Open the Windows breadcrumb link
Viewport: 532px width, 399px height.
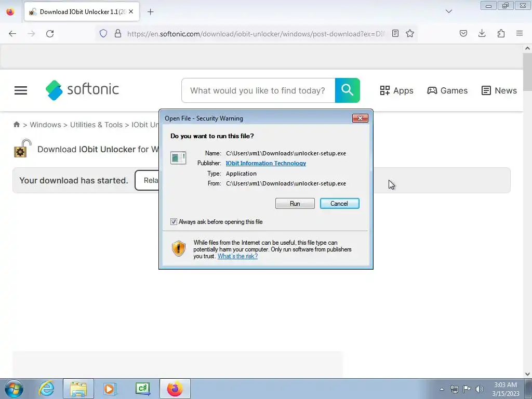46,125
